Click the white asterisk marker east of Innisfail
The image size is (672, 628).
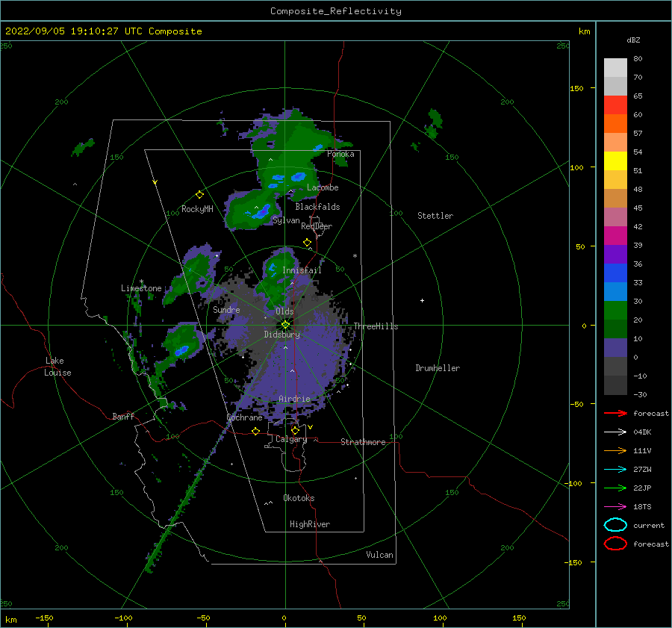pyautogui.click(x=355, y=256)
